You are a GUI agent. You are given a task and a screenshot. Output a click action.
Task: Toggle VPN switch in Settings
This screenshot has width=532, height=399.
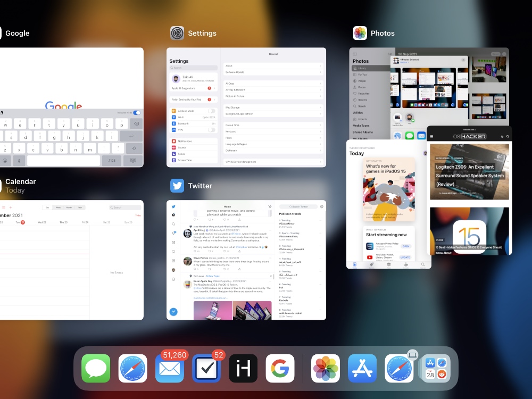point(211,130)
